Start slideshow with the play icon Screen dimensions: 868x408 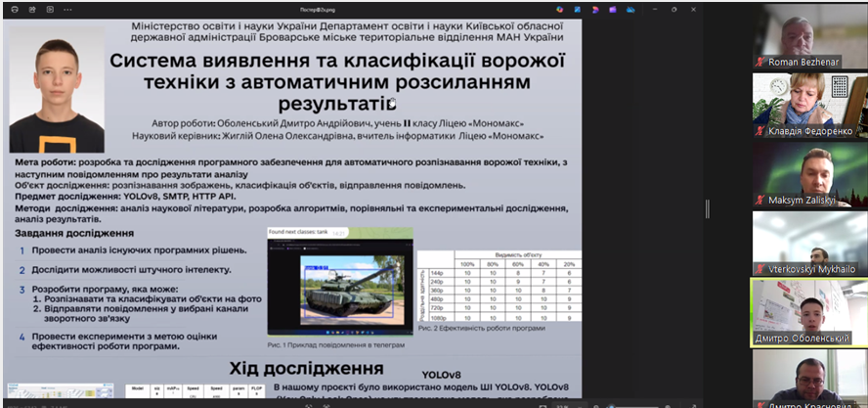[51, 10]
